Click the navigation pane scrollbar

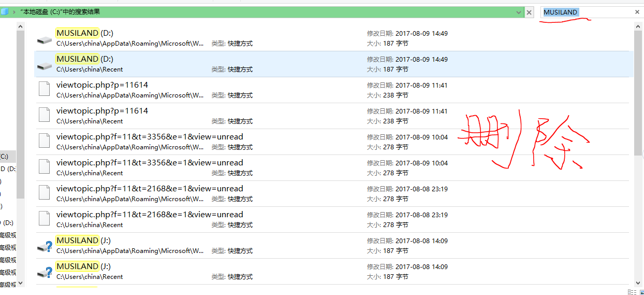(x=21, y=114)
